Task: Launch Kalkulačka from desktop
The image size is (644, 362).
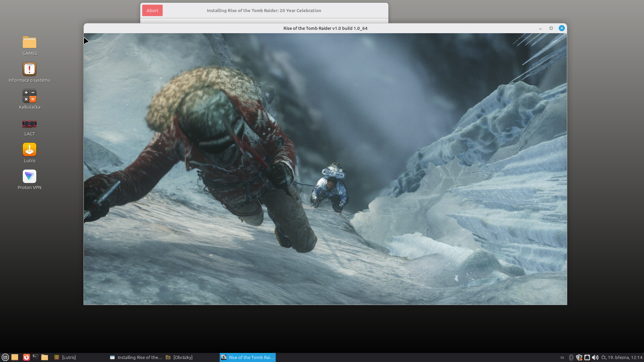Action: (30, 96)
